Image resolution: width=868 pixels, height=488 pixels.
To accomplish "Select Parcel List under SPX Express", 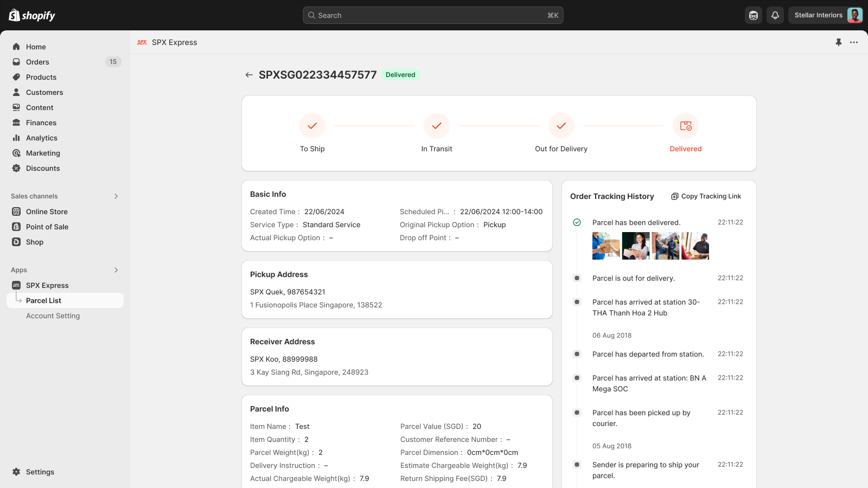I will 44,300.
